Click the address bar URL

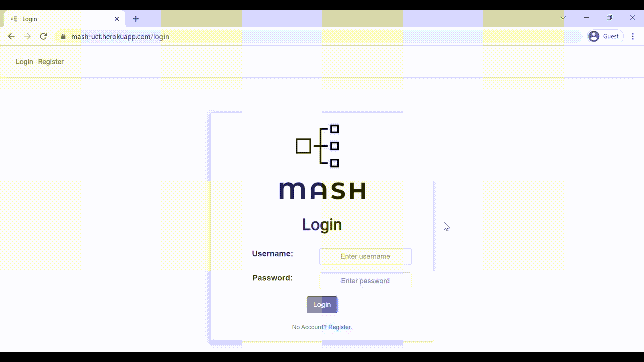pyautogui.click(x=120, y=37)
